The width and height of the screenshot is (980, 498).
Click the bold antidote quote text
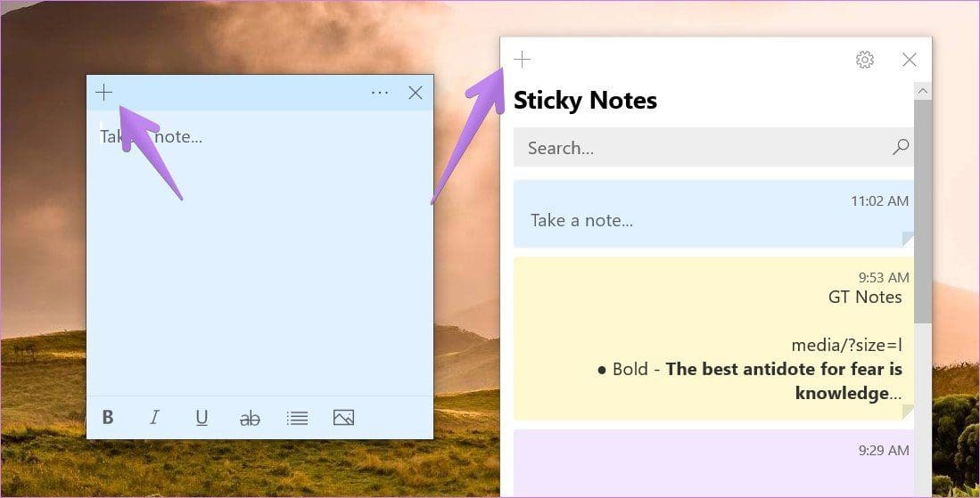click(784, 380)
